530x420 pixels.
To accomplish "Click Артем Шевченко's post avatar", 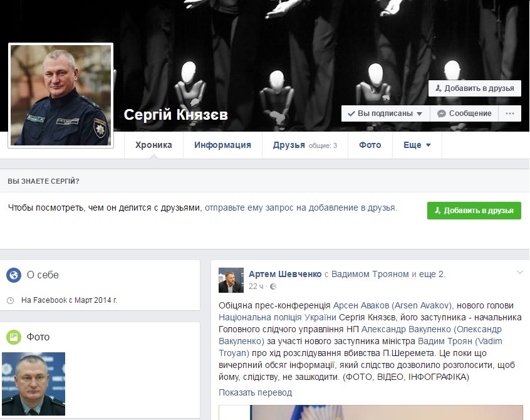I will (231, 280).
